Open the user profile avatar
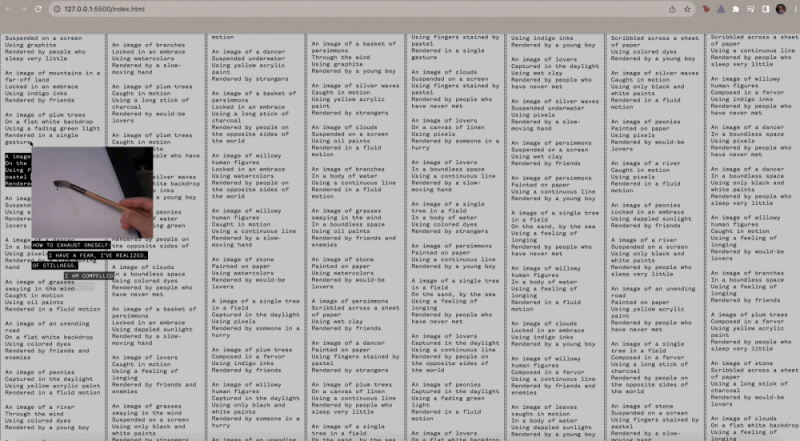The width and height of the screenshot is (800, 441). point(779,9)
